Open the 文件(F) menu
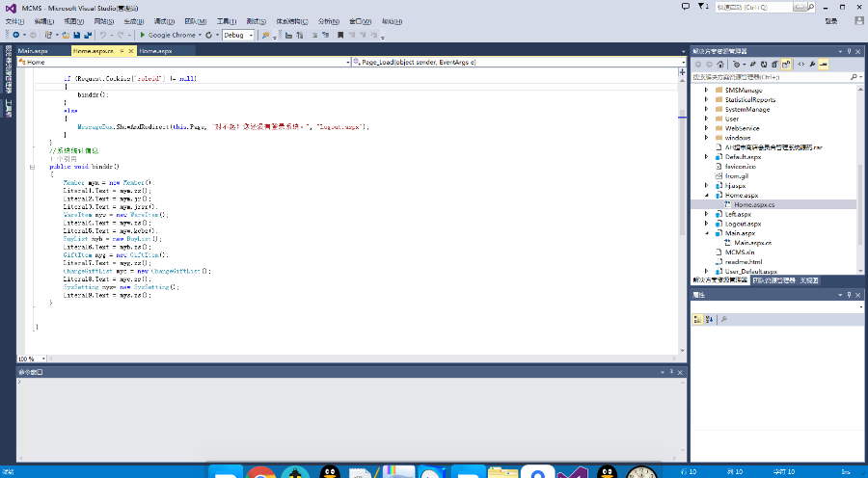Screen dimensions: 868x478 14,21
